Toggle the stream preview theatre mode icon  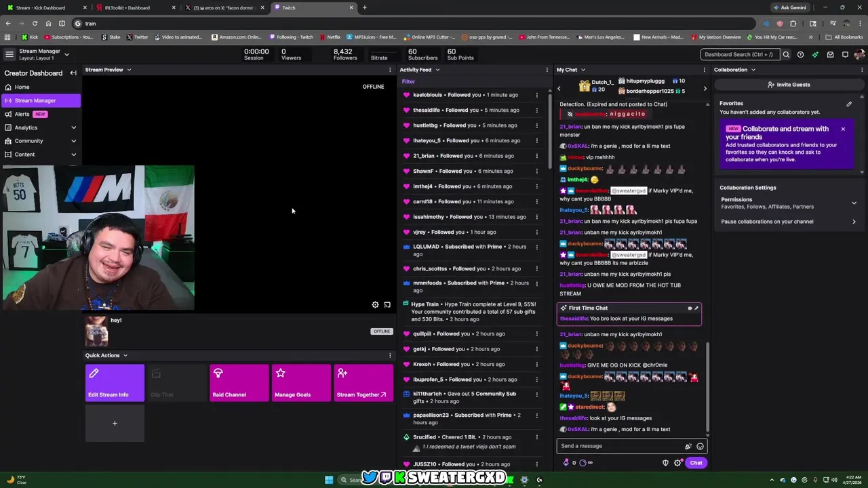[x=387, y=305]
